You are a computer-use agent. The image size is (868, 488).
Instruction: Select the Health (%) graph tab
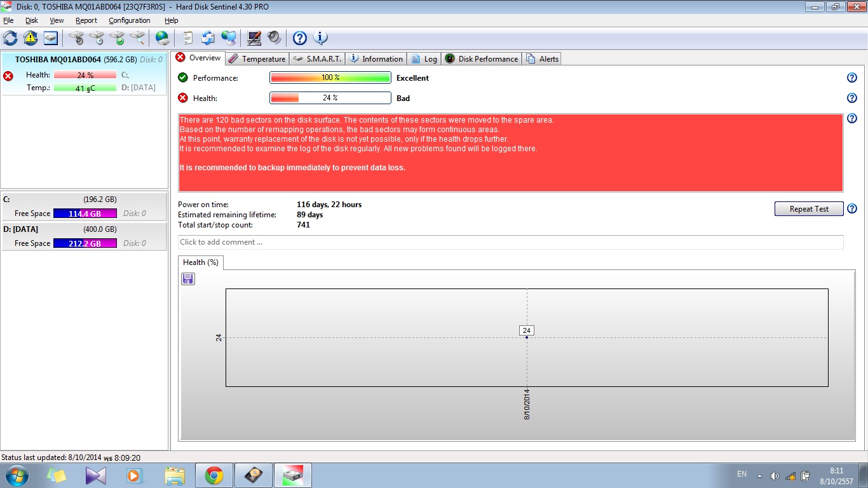point(201,262)
